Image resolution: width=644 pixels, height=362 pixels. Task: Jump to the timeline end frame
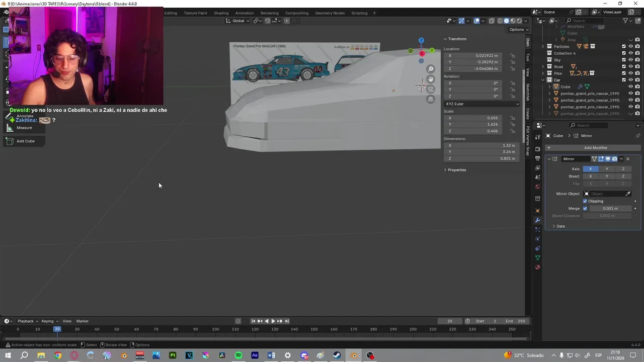[287, 321]
